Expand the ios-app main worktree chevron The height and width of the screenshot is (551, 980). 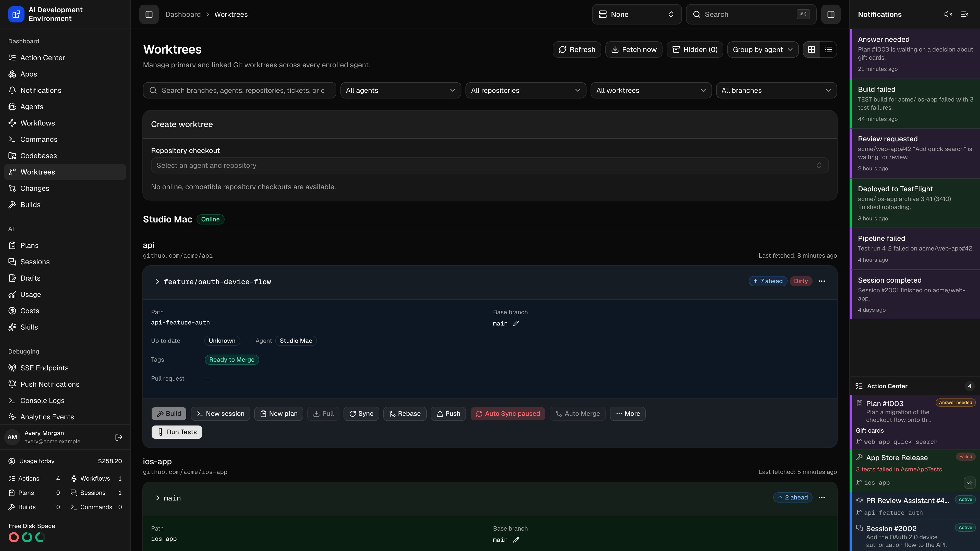(157, 498)
